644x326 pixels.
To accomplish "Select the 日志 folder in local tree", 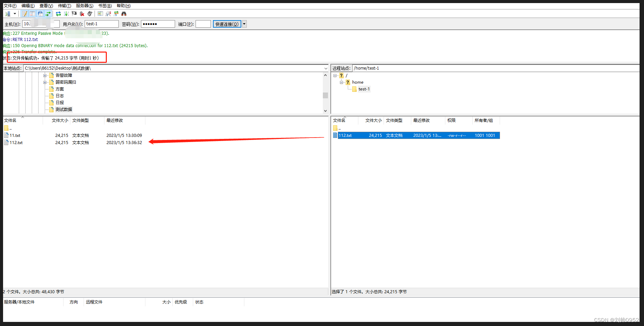I will [x=60, y=96].
